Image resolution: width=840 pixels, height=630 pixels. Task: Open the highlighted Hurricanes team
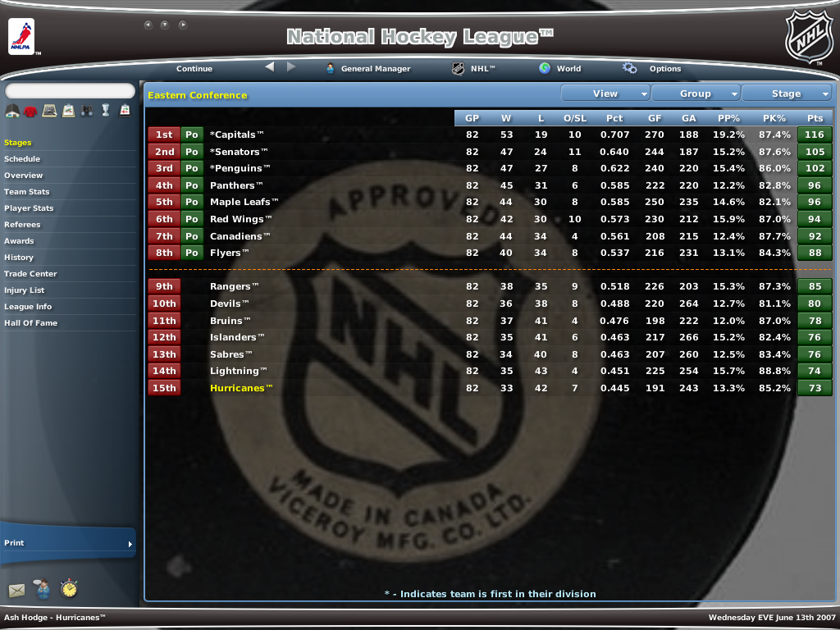(241, 388)
